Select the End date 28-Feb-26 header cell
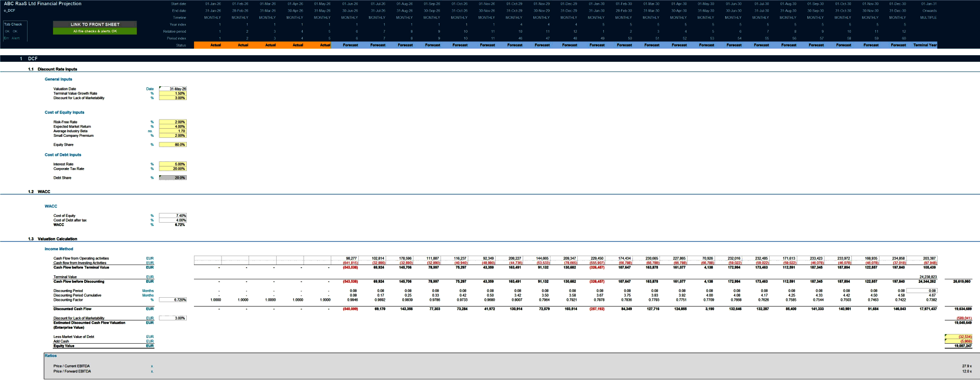 coord(240,11)
